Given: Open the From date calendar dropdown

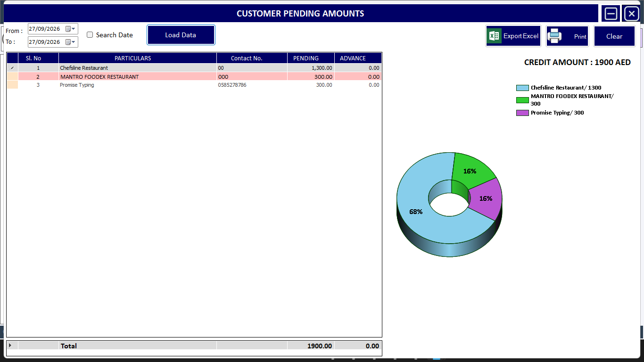Looking at the screenshot, I should [x=71, y=29].
